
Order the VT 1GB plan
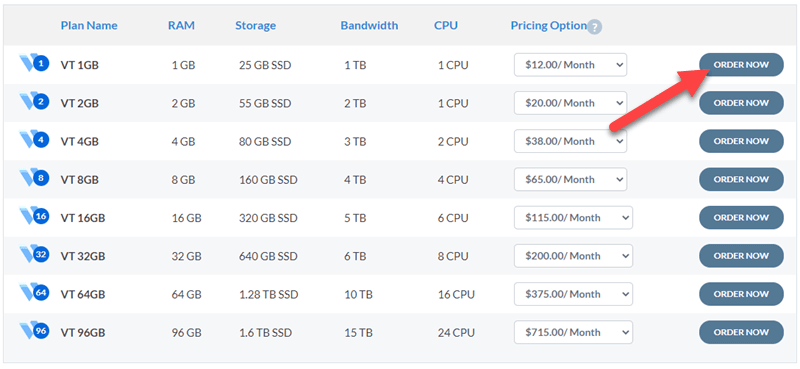click(x=741, y=65)
